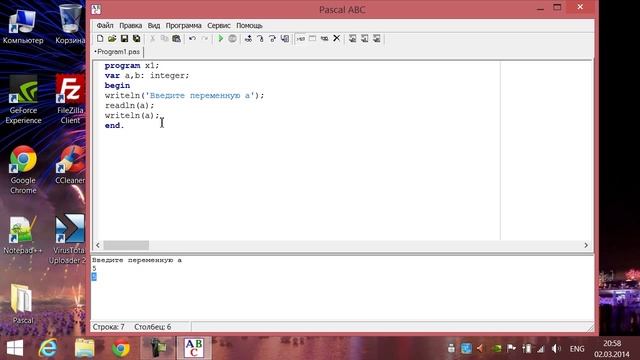Click the Cut scissors toolbar icon
The image size is (640, 360).
coord(152,38)
